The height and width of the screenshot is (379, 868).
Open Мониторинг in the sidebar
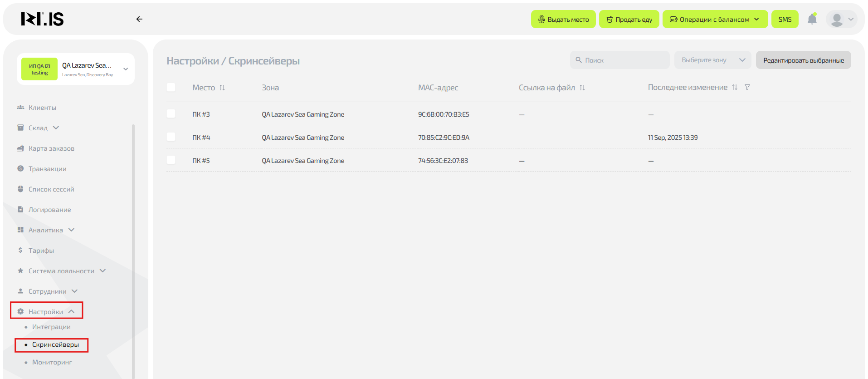coord(52,362)
